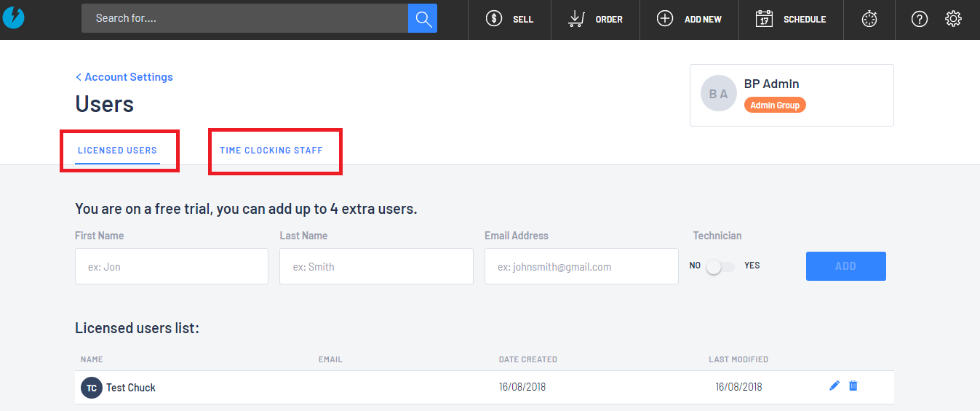
Task: Focus the First Name input field
Action: click(x=172, y=266)
